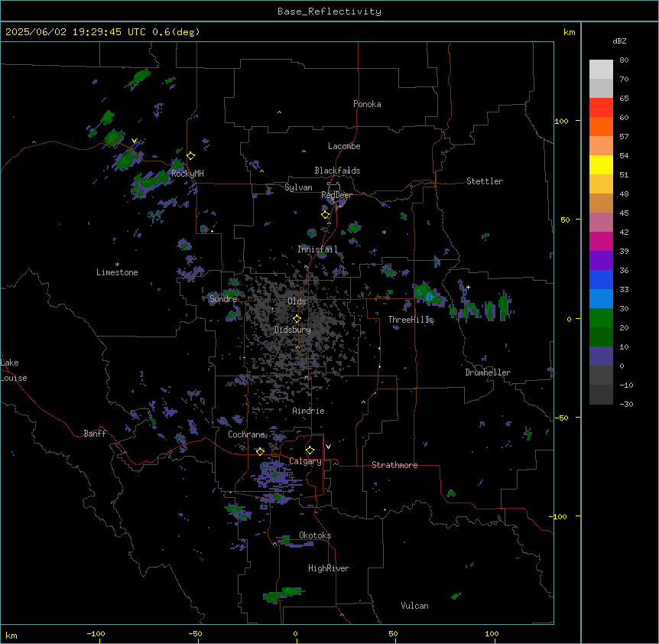Screen dimensions: 659x644
Task: Click the Blackfalds city label
Action: 337,171
